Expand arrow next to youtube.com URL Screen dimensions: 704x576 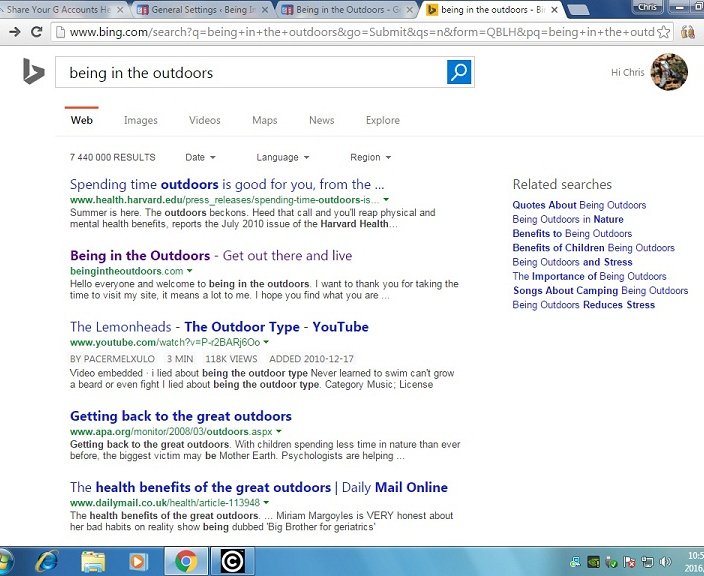coord(266,342)
